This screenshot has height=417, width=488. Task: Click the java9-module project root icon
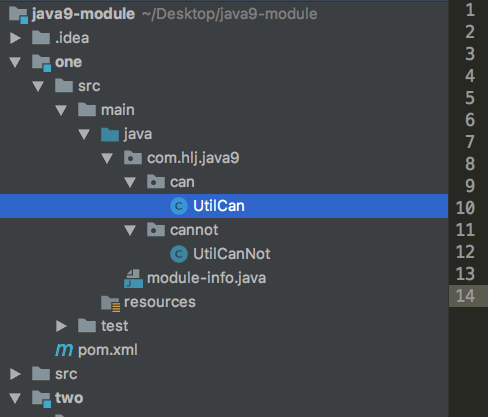[x=18, y=15]
